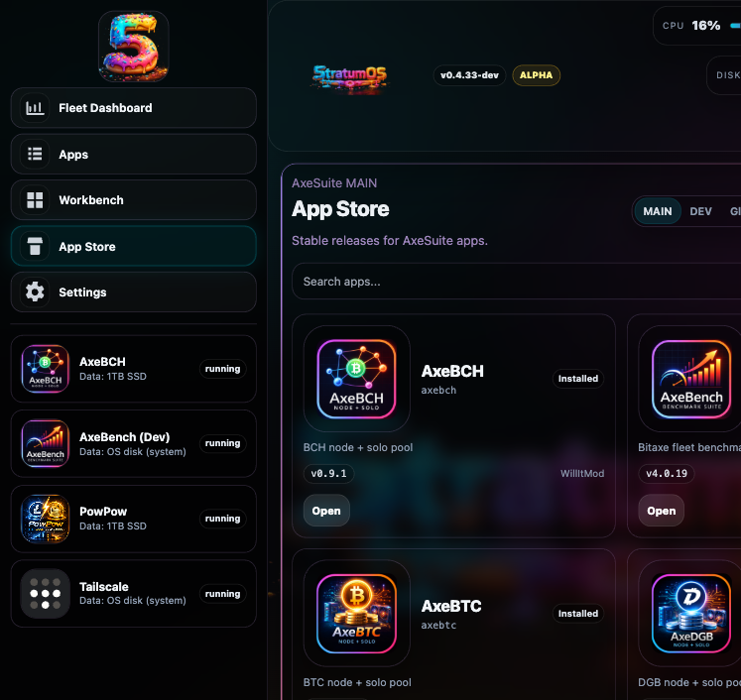This screenshot has height=700, width=741.
Task: Click the Installed badge on AxeBCH card
Action: (578, 379)
